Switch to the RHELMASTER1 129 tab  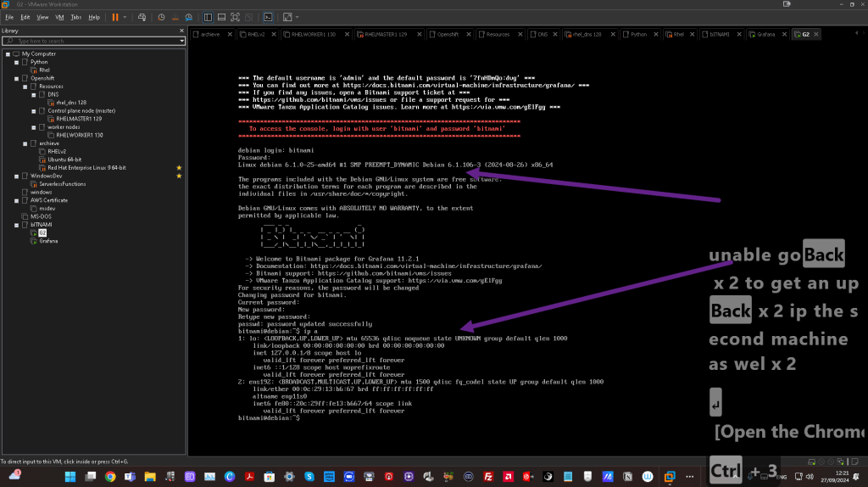pos(386,34)
